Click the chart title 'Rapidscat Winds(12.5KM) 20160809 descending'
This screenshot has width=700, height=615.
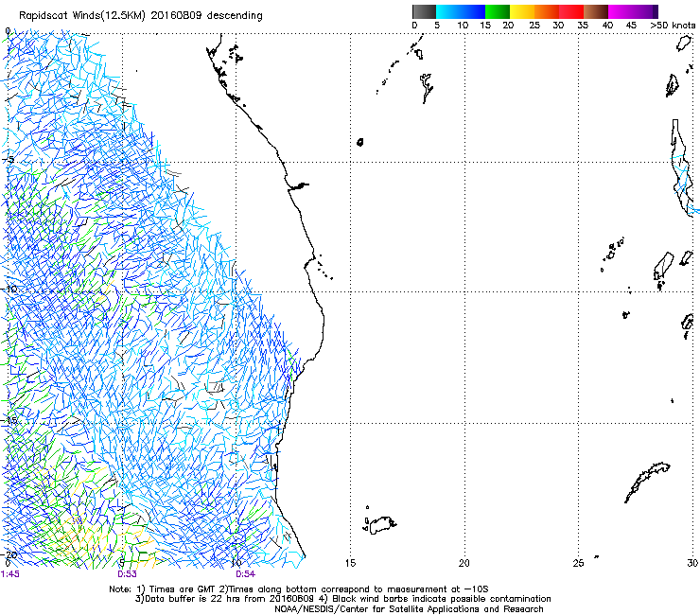[x=141, y=15]
